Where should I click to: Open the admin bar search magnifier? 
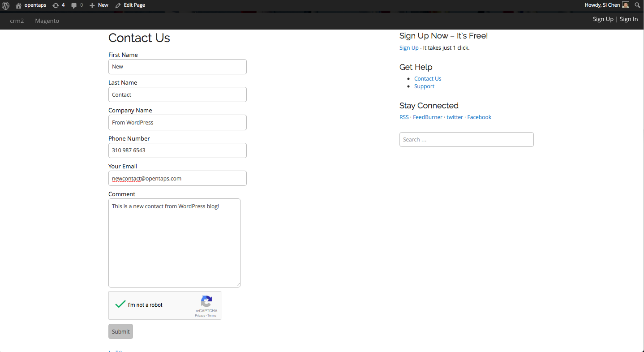(637, 5)
